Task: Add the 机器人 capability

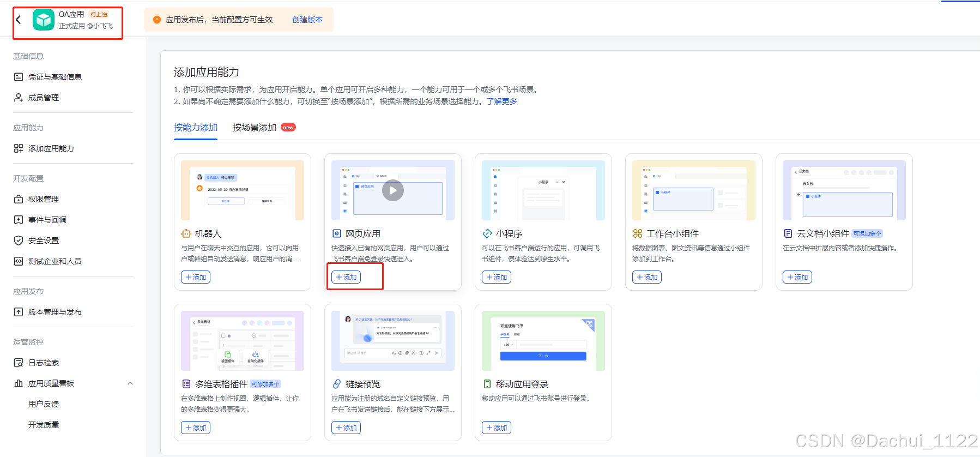Action: click(x=196, y=277)
